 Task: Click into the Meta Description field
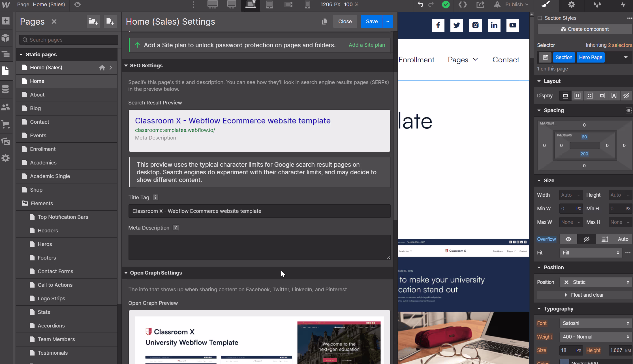pyautogui.click(x=259, y=247)
